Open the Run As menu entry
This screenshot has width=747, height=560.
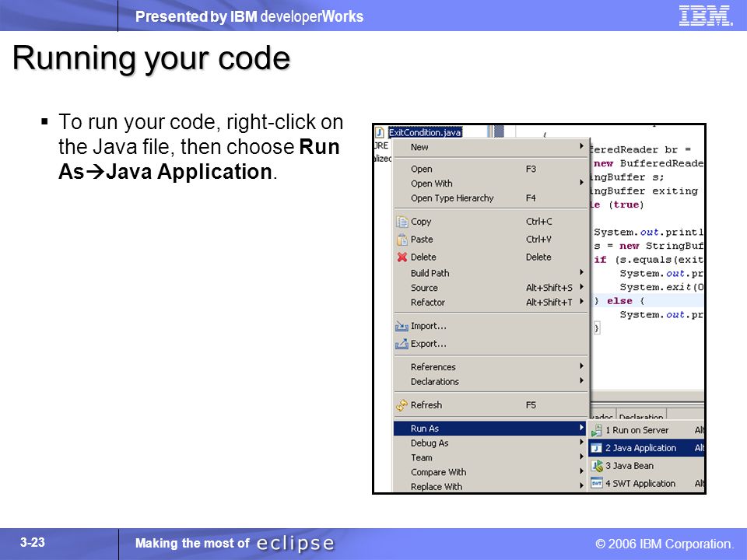(x=491, y=429)
